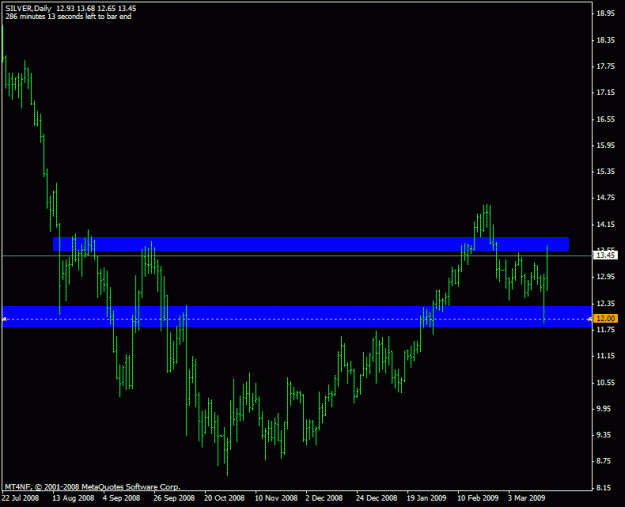Click the 22 Jul 2008 date label
This screenshot has width=625, height=507.
click(x=20, y=498)
